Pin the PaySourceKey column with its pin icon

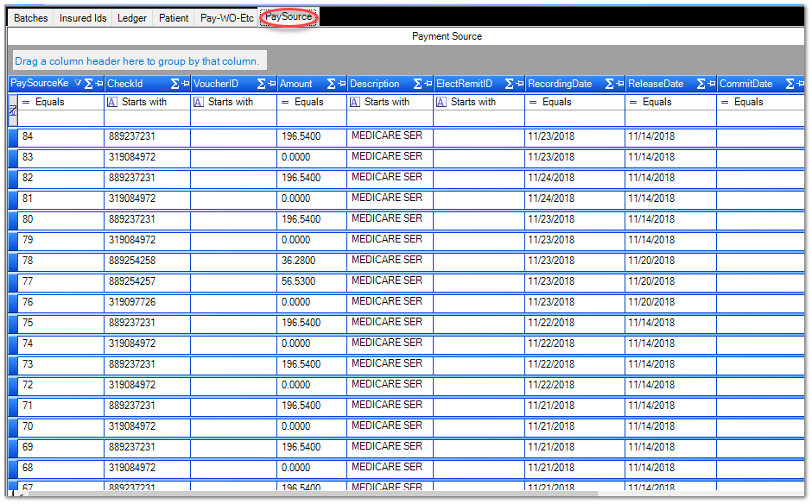coord(99,84)
